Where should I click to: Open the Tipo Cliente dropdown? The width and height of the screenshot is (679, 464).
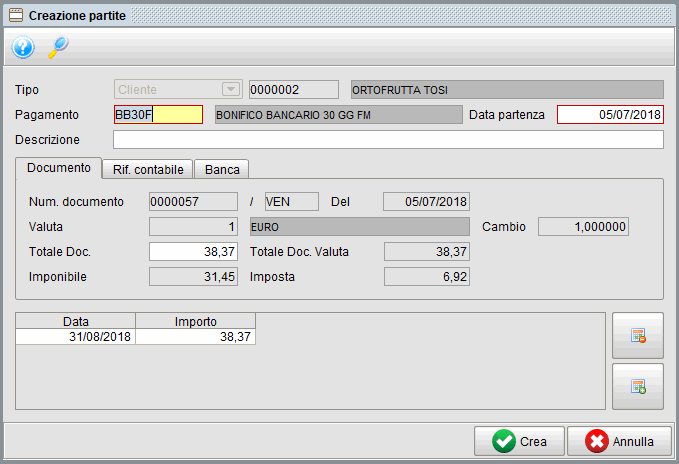[178, 90]
